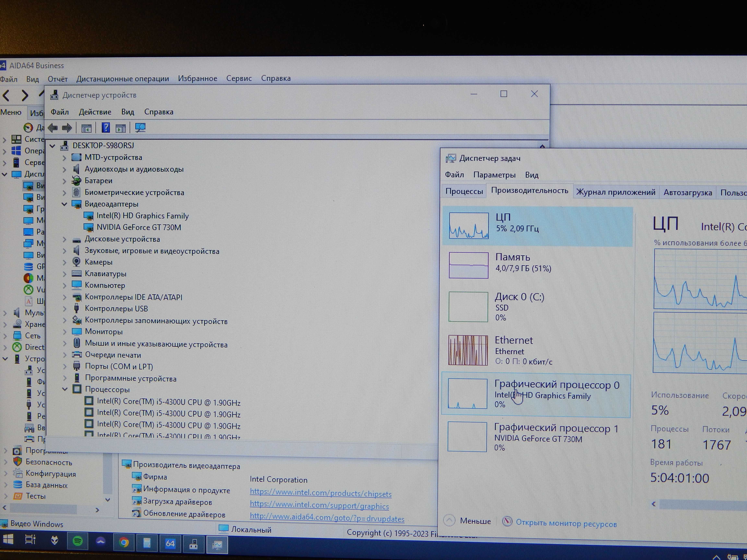Collapse Процессоры node
Screen dimensions: 747x560
pyautogui.click(x=65, y=390)
